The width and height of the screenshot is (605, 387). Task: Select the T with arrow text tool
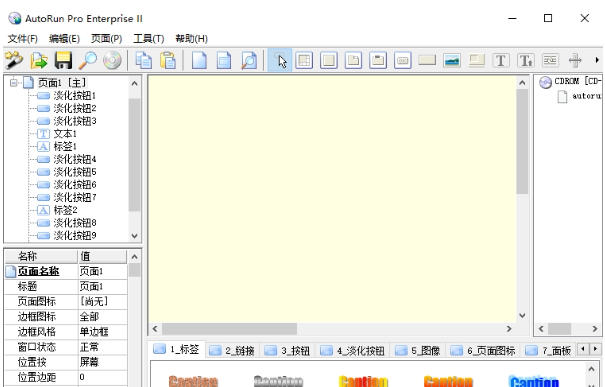pos(526,61)
